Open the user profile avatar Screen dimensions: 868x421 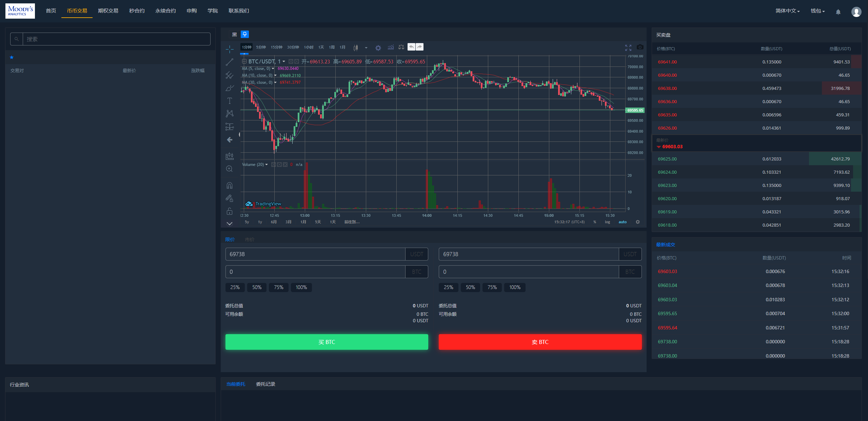[856, 12]
